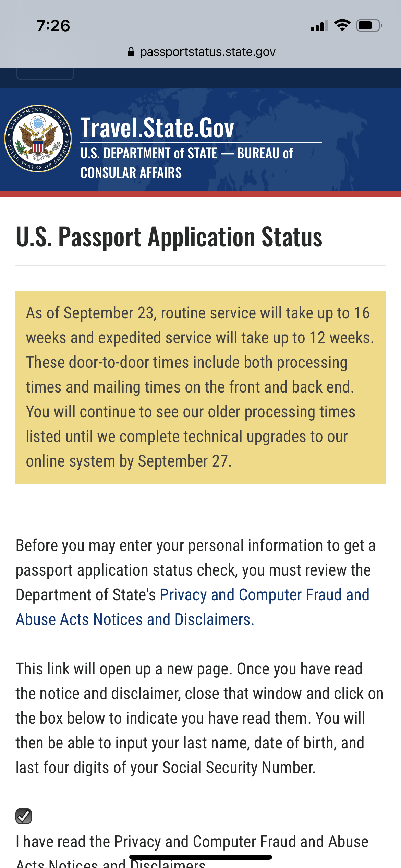Uncheck the privacy notice acknowledgment checkbox
This screenshot has height=868, width=401.
pyautogui.click(x=24, y=816)
